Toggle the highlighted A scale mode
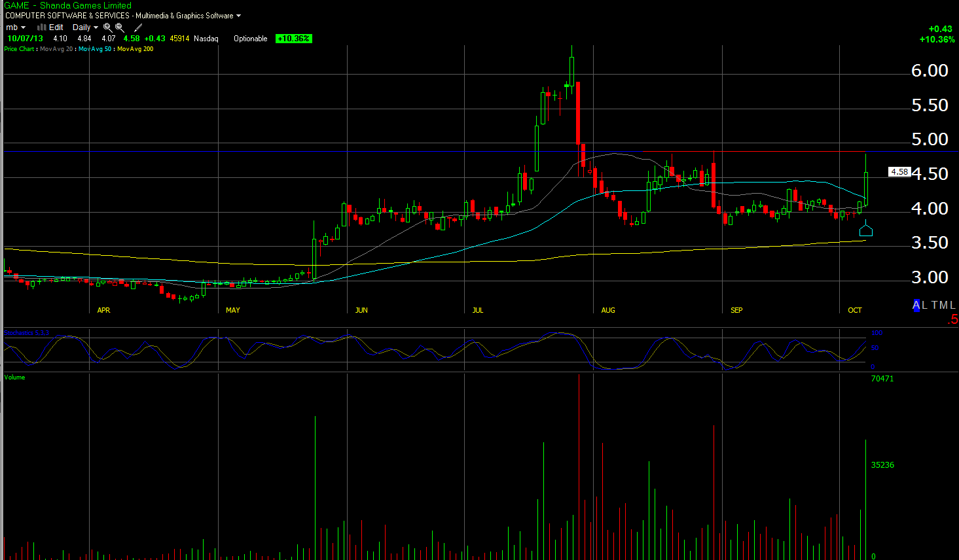Viewport: 959px width, 560px height. 916,305
